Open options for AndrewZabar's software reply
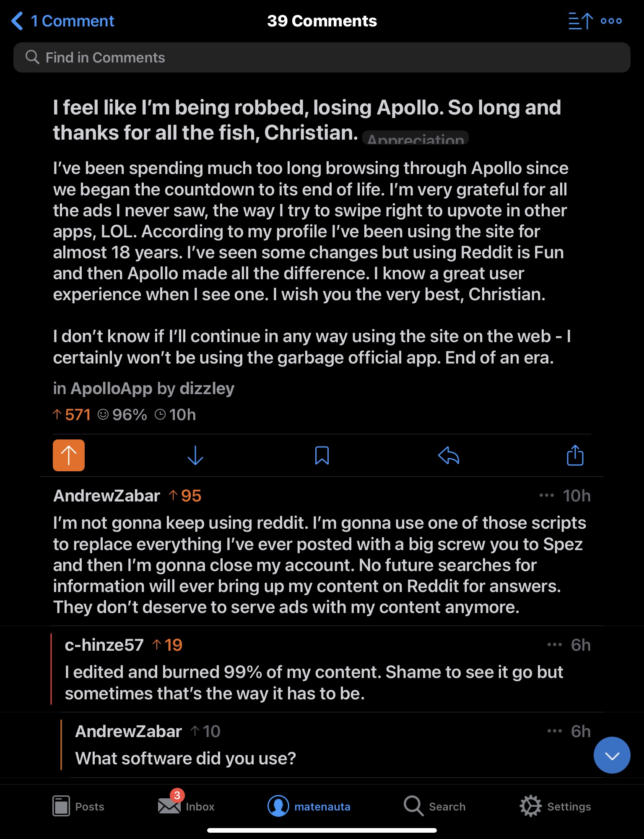The image size is (644, 839). click(555, 731)
